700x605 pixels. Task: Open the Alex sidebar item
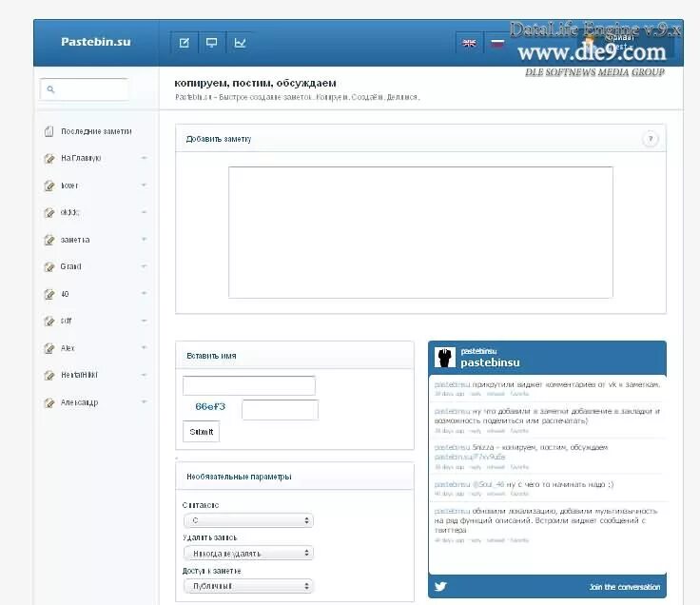click(68, 348)
